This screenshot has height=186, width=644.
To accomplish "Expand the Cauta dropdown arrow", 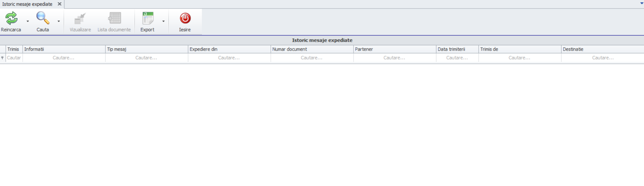I will pos(59,21).
